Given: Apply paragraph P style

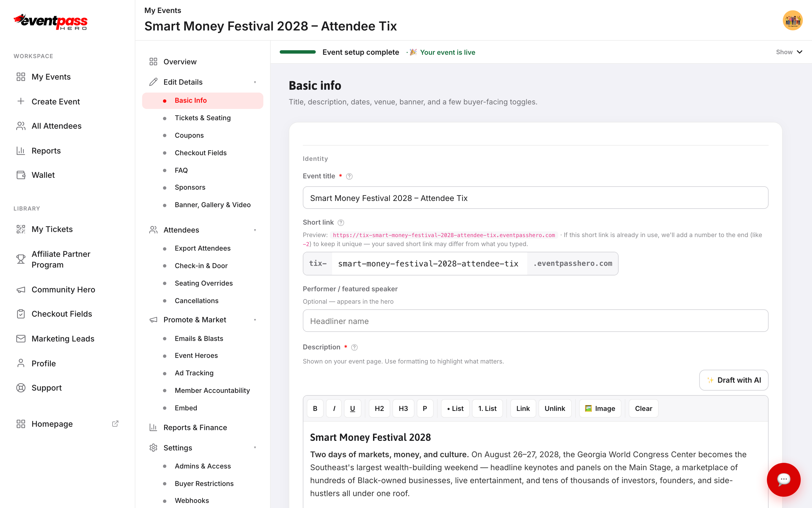Looking at the screenshot, I should click(425, 409).
